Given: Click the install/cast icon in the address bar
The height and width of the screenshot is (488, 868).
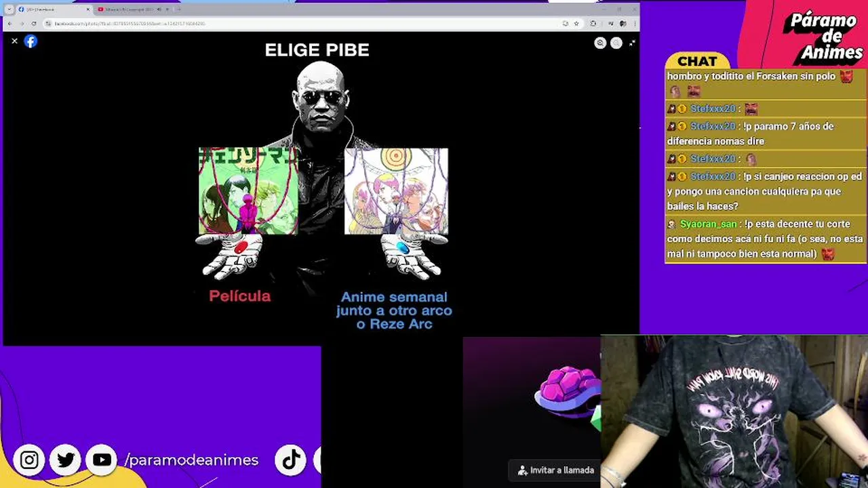Looking at the screenshot, I should point(565,23).
